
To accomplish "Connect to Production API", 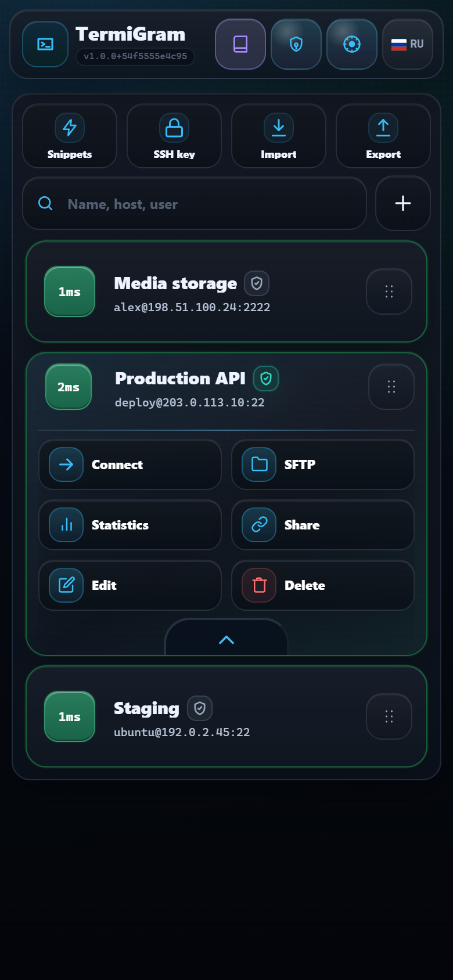I will [130, 464].
